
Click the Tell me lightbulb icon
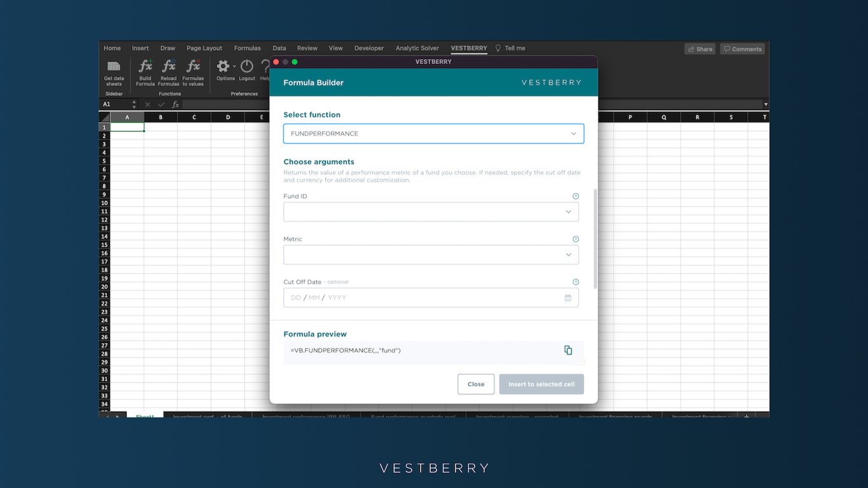498,48
